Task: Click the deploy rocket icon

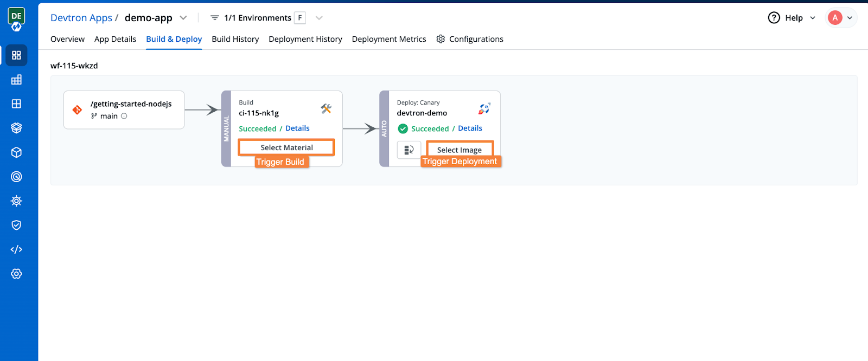Action: click(x=484, y=108)
